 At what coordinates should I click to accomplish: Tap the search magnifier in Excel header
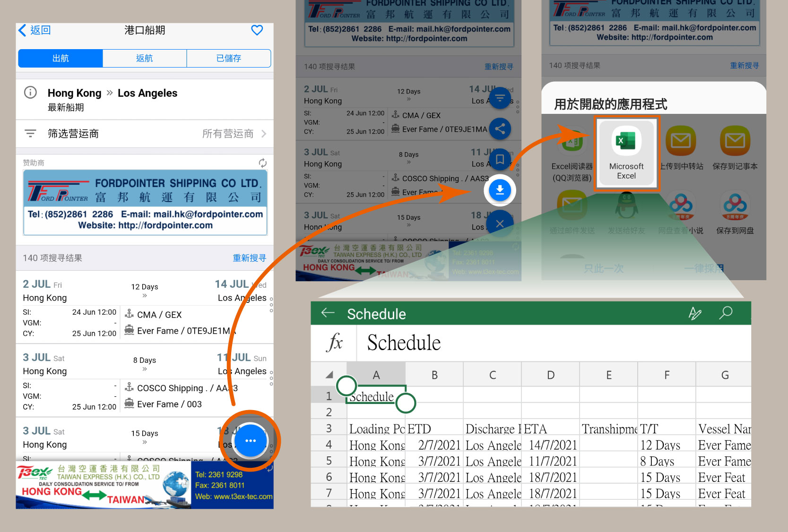click(726, 313)
